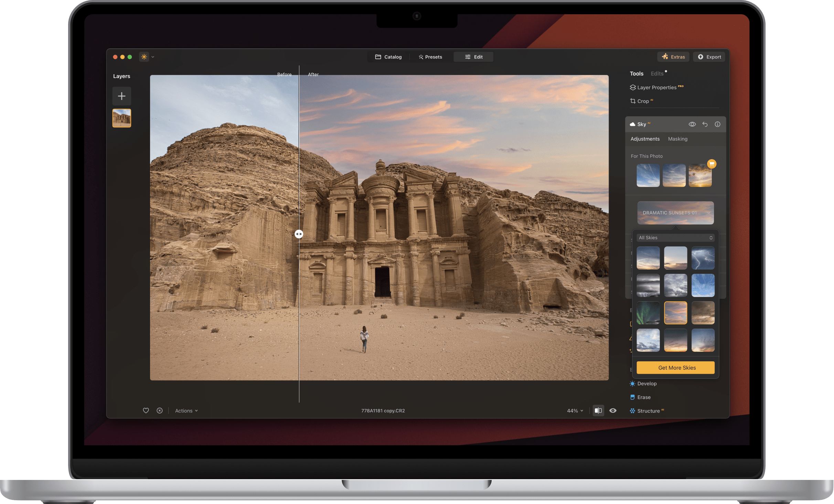Mark the photo as favorite with the heart

click(146, 410)
